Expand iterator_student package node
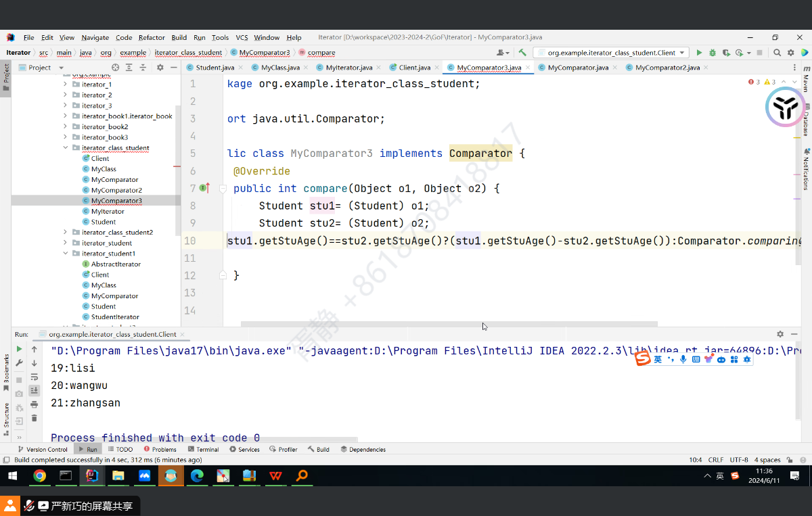Image resolution: width=812 pixels, height=516 pixels. (x=66, y=243)
